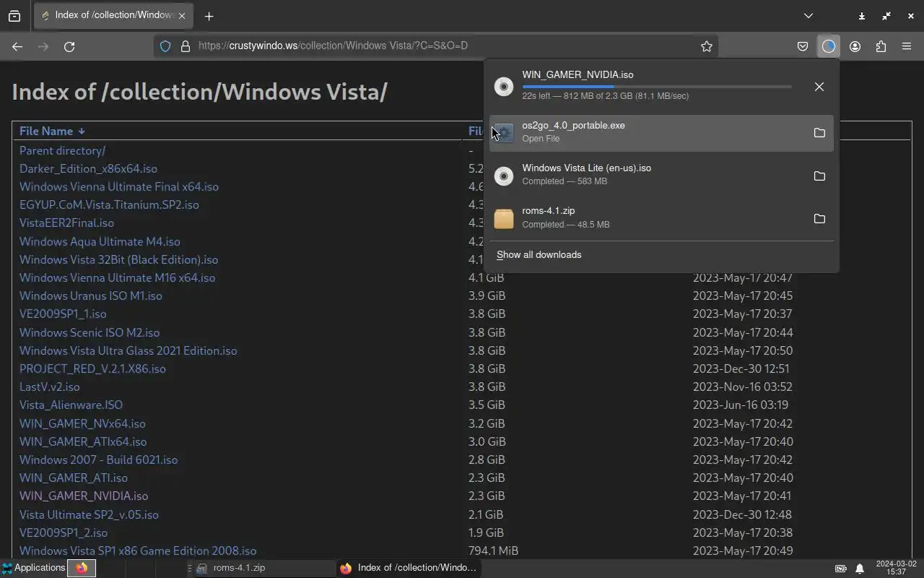Reload the current page
The height and width of the screenshot is (578, 924).
click(69, 46)
